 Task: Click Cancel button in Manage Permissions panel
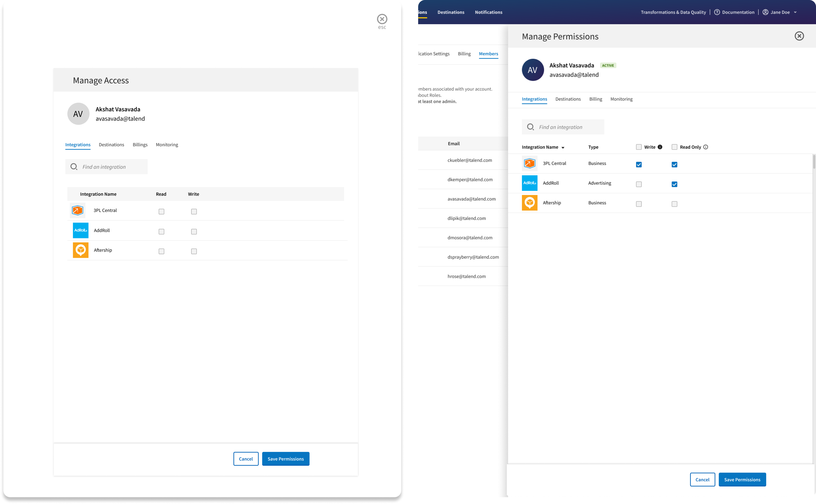pyautogui.click(x=702, y=480)
